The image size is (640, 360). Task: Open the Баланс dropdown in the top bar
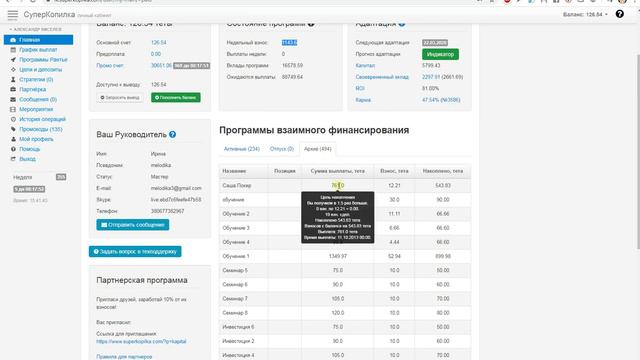[x=585, y=14]
